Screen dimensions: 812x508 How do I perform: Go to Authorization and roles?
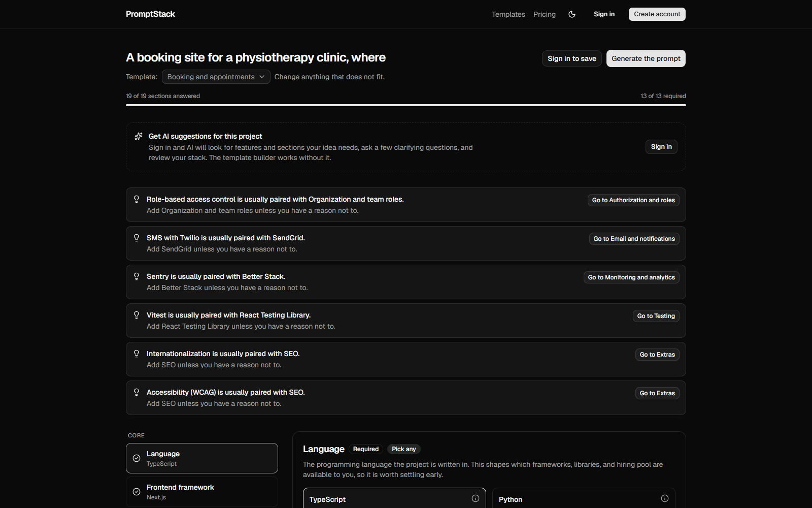(633, 200)
